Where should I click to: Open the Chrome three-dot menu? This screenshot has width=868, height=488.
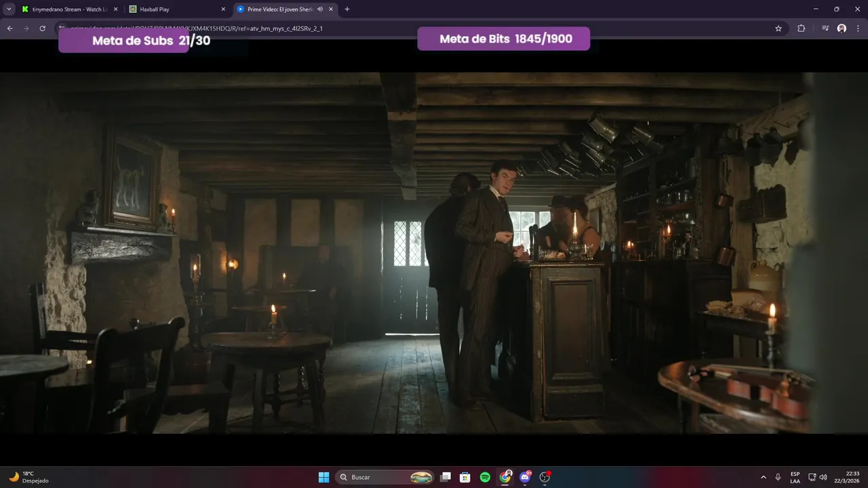858,28
